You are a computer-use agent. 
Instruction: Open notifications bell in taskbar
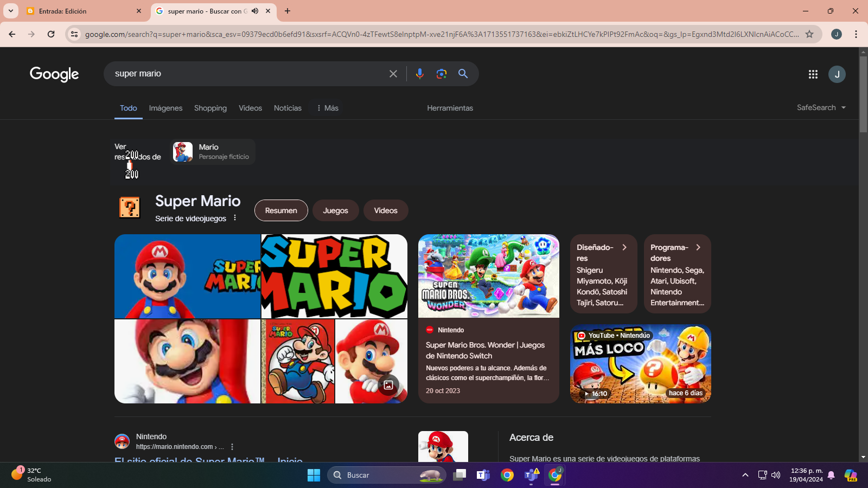click(831, 475)
